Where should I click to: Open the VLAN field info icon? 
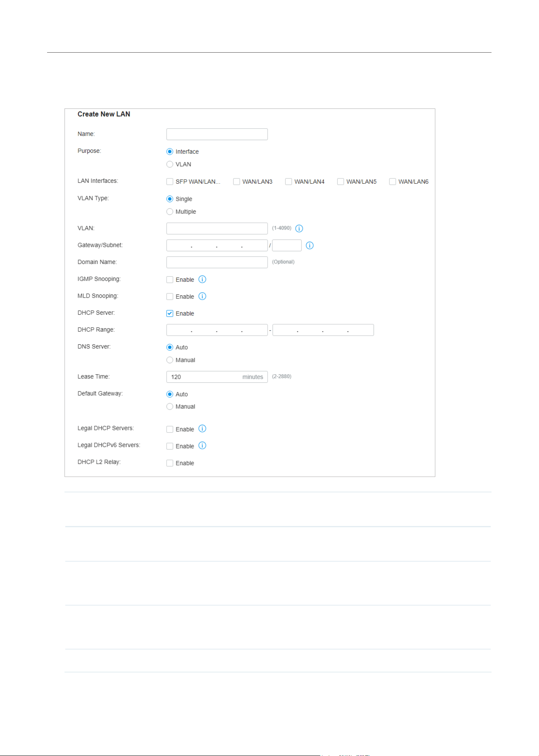[x=299, y=228]
